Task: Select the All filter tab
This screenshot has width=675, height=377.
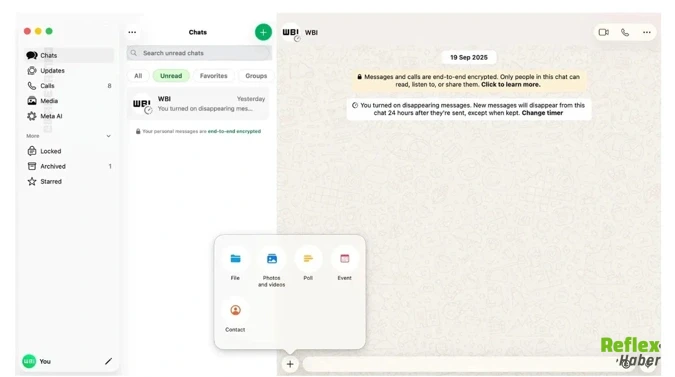Action: pyautogui.click(x=138, y=76)
